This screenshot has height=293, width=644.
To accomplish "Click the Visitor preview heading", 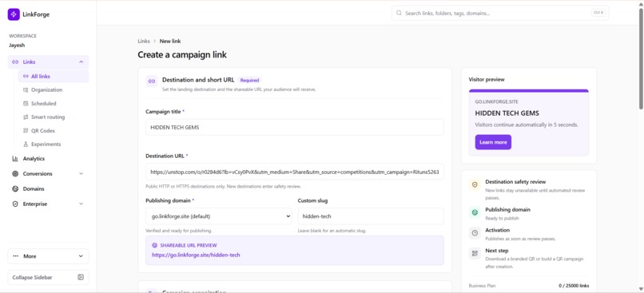I will [x=487, y=80].
